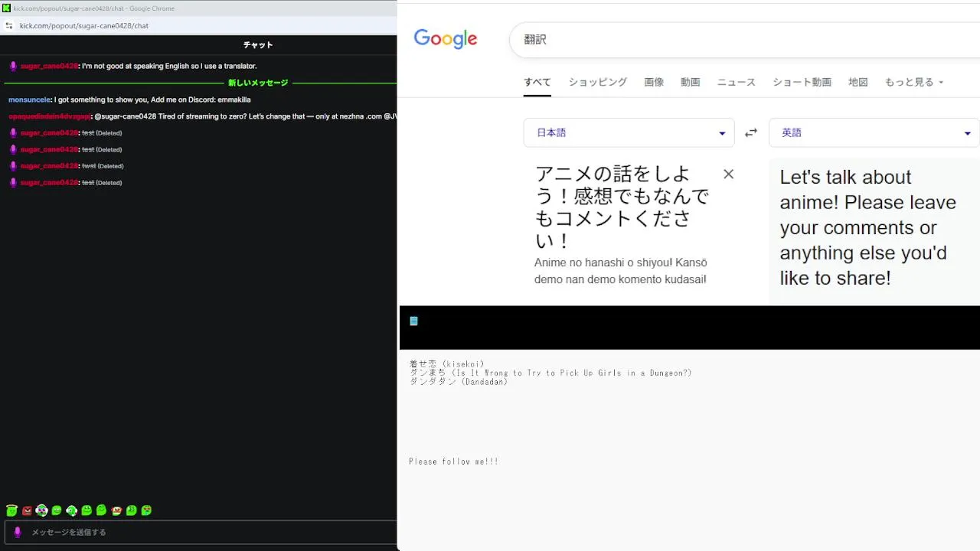Screen dimensions: 980x551
Task: Click the Google logo
Action: 446,39
